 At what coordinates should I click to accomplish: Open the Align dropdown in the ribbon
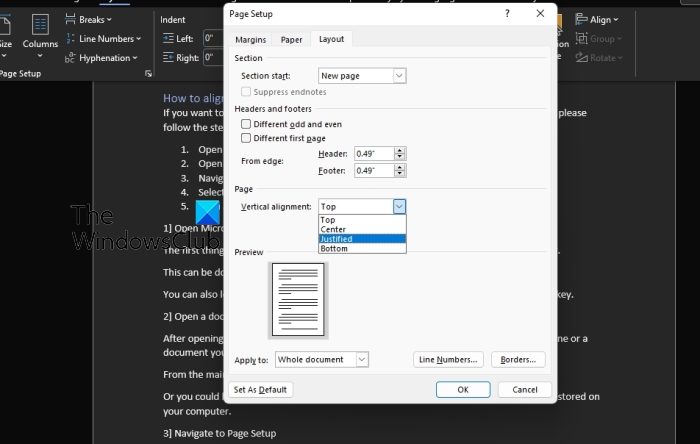tap(597, 20)
